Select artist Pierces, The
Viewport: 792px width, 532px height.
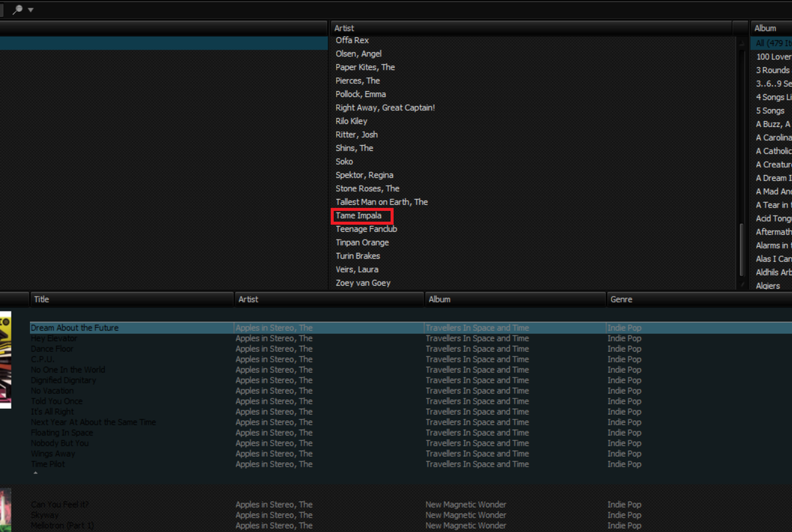pos(358,81)
